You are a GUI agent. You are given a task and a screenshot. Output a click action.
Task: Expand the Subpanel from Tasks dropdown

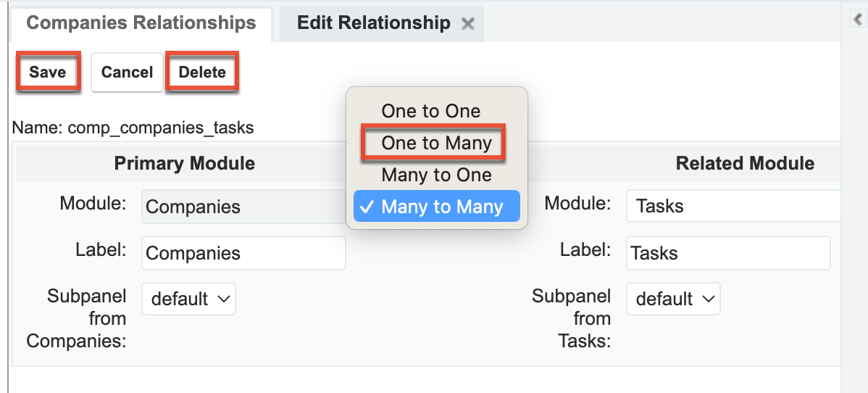tap(674, 299)
